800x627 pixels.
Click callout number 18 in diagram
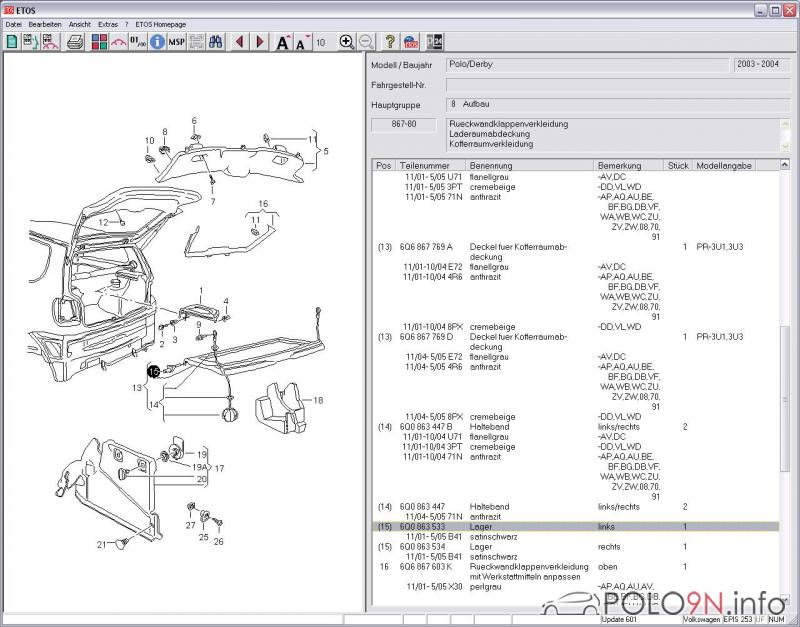[x=318, y=400]
